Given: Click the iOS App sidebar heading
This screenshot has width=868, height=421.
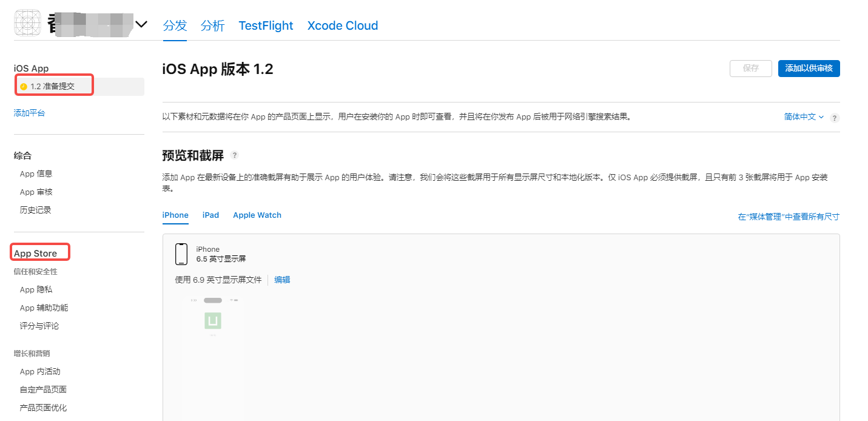Looking at the screenshot, I should pos(32,69).
